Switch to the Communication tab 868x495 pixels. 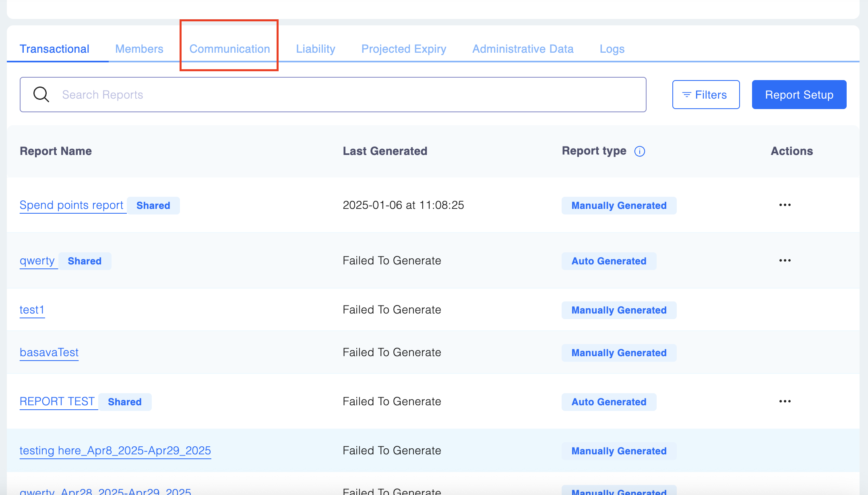[229, 49]
